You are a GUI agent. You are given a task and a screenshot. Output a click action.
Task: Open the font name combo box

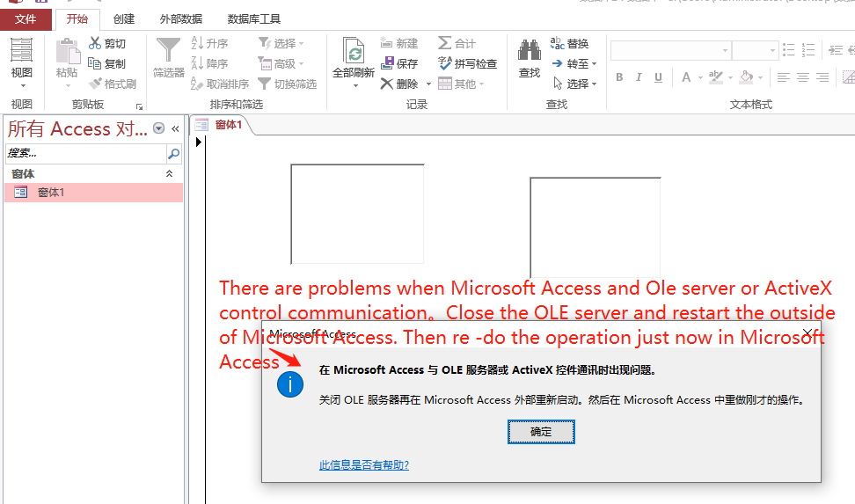coord(671,50)
